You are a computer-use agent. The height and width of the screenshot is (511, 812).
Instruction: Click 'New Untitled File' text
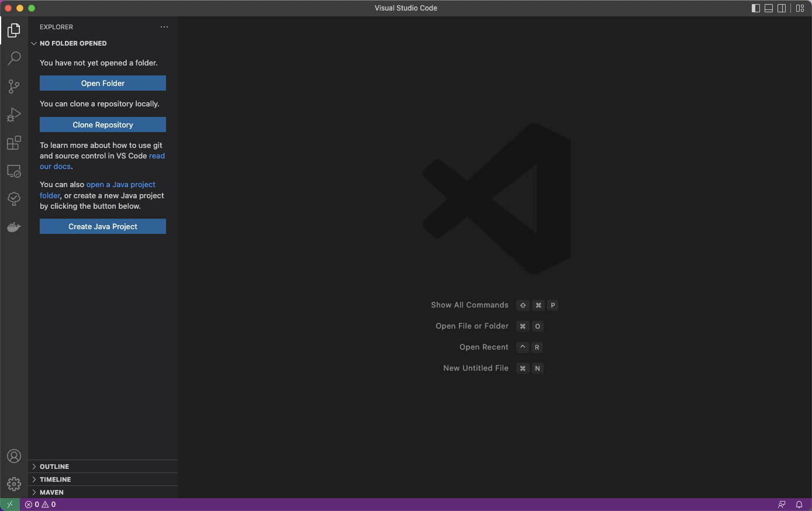click(x=476, y=368)
